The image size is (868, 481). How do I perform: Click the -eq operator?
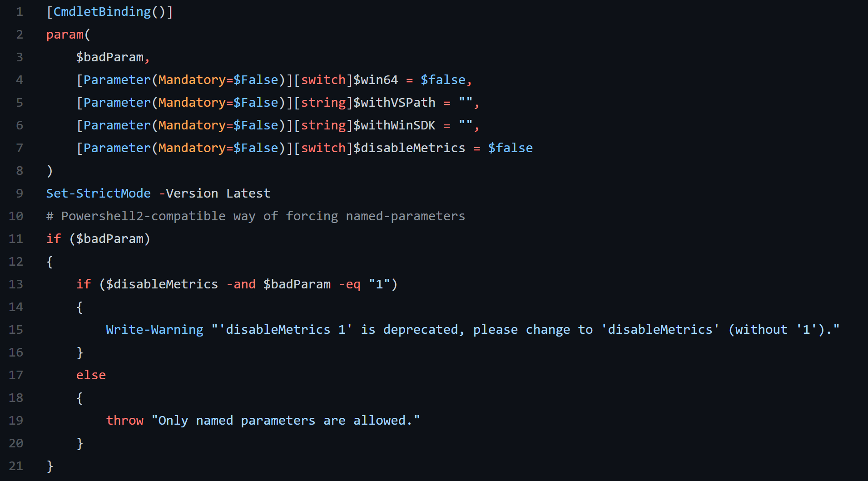349,284
